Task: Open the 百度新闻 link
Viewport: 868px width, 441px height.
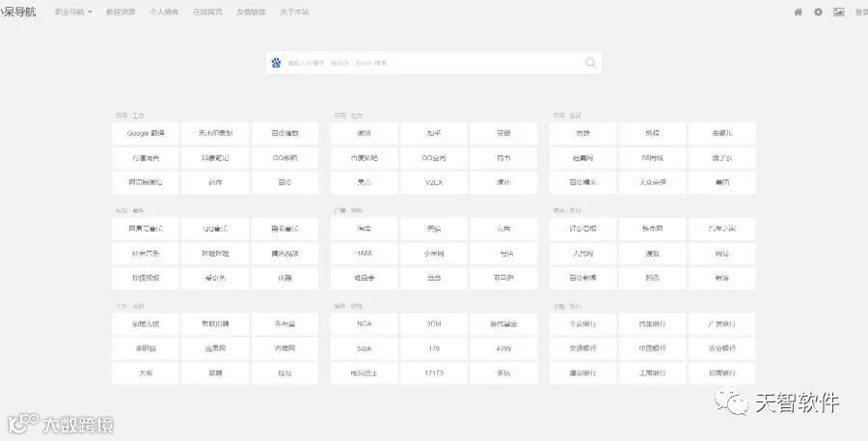Action: coord(583,278)
